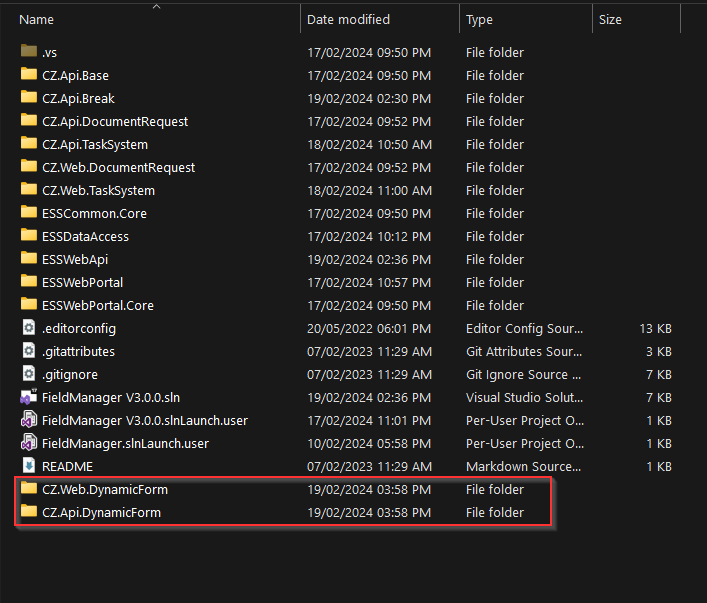Select the CZ.Web.DocumentRequest folder name

pos(119,167)
